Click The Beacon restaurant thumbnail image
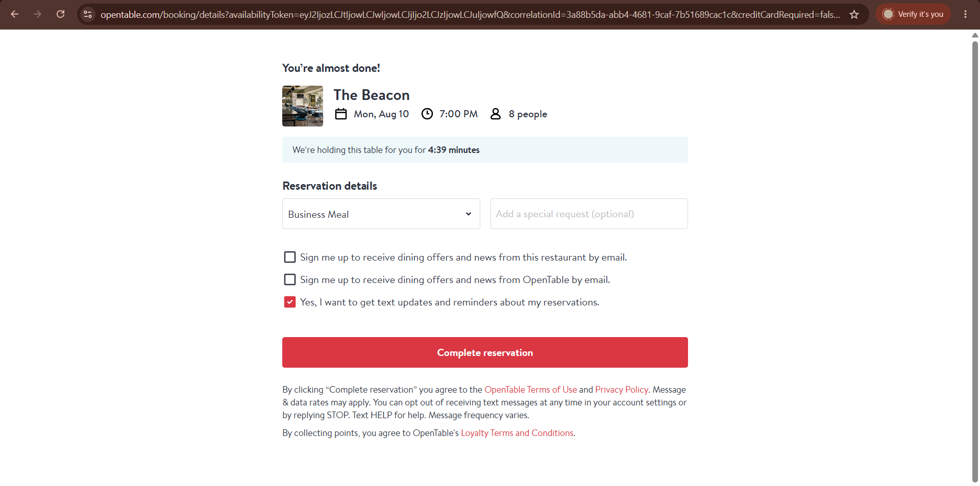This screenshot has width=980, height=486. [303, 106]
